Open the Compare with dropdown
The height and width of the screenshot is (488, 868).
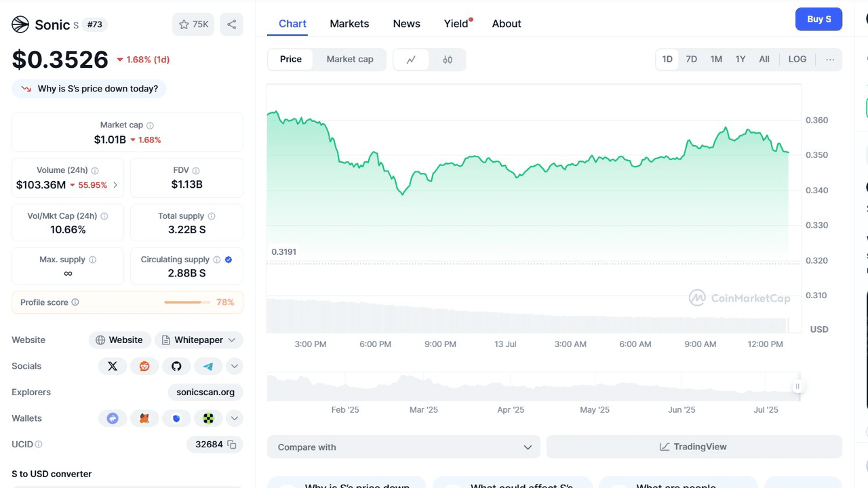coord(403,447)
